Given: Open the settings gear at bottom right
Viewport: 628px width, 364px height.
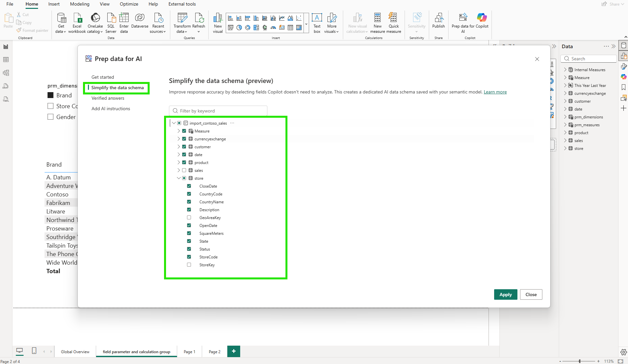Looking at the screenshot, I should pyautogui.click(x=623, y=352).
